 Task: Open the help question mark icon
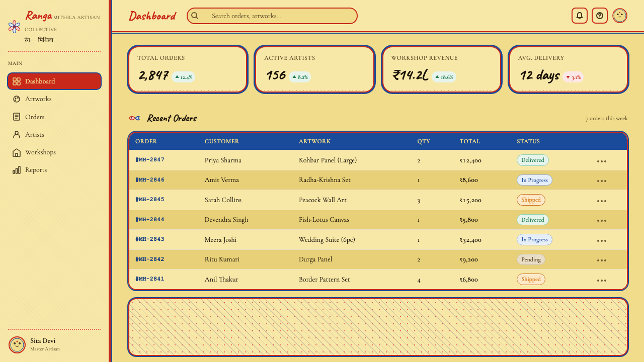pos(600,16)
